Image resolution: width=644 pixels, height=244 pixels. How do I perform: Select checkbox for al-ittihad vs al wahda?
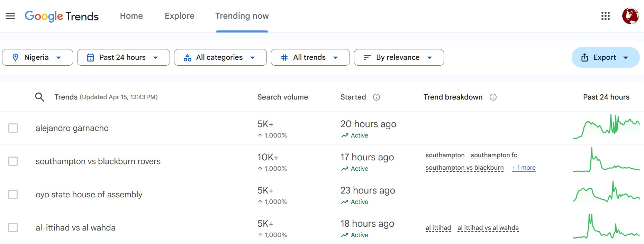(13, 228)
